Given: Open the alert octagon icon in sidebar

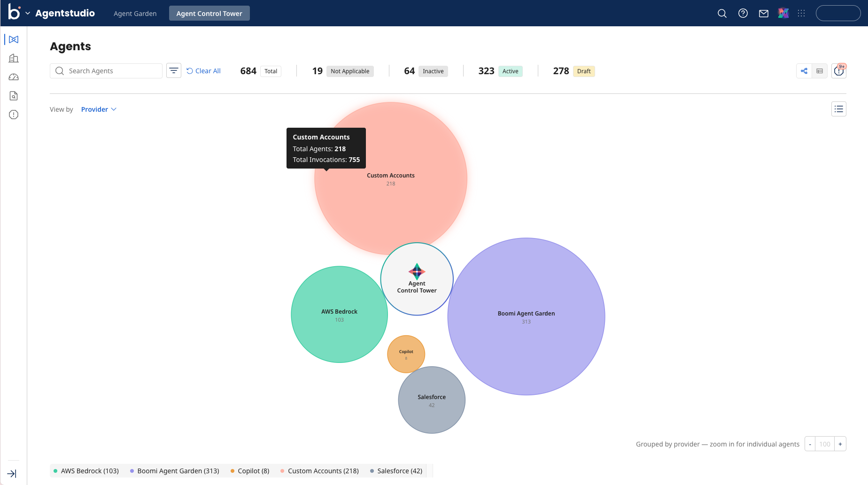Looking at the screenshot, I should pos(14,115).
